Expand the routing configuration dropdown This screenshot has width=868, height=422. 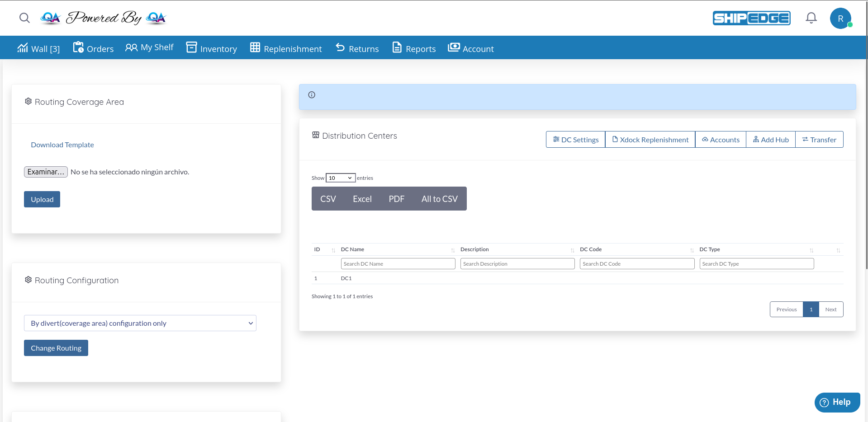[x=140, y=323]
